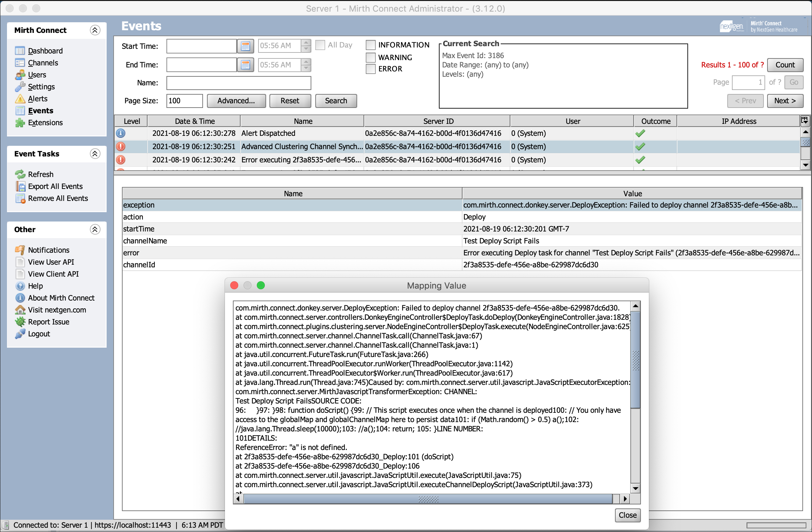This screenshot has width=812, height=532.
Task: Click the End Time date field
Action: tap(202, 65)
